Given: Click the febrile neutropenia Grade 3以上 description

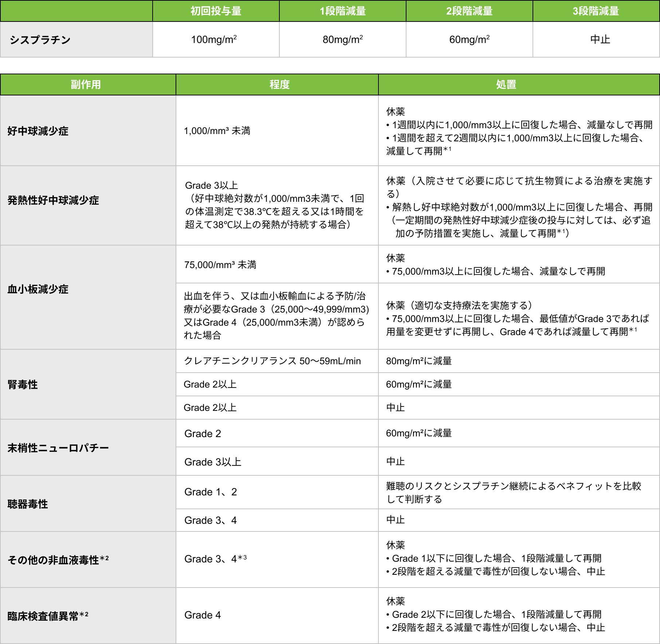Looking at the screenshot, I should (277, 205).
